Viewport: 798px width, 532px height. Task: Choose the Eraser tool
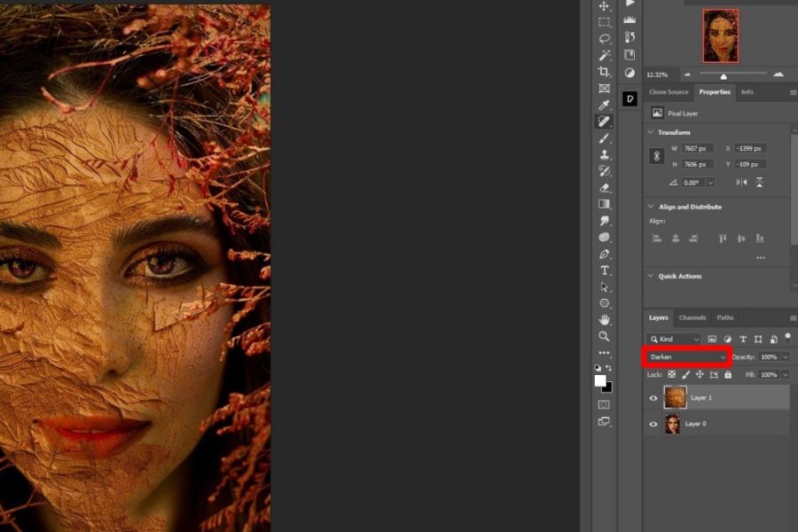pos(605,188)
